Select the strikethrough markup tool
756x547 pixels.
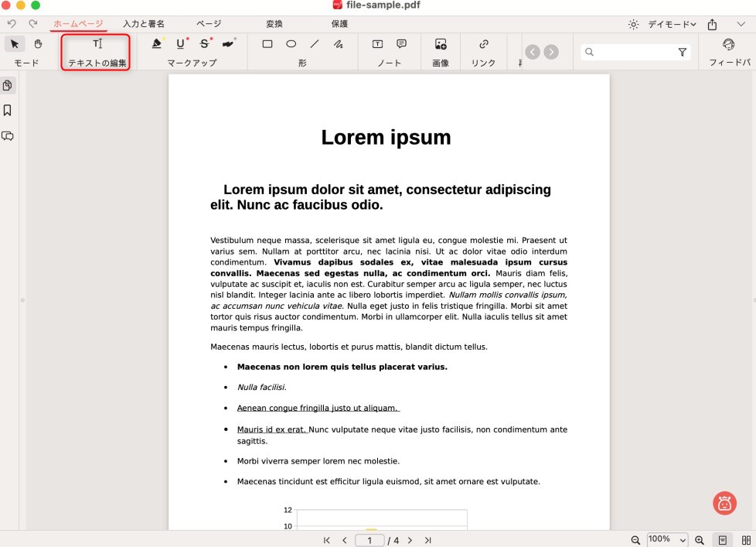(x=204, y=44)
